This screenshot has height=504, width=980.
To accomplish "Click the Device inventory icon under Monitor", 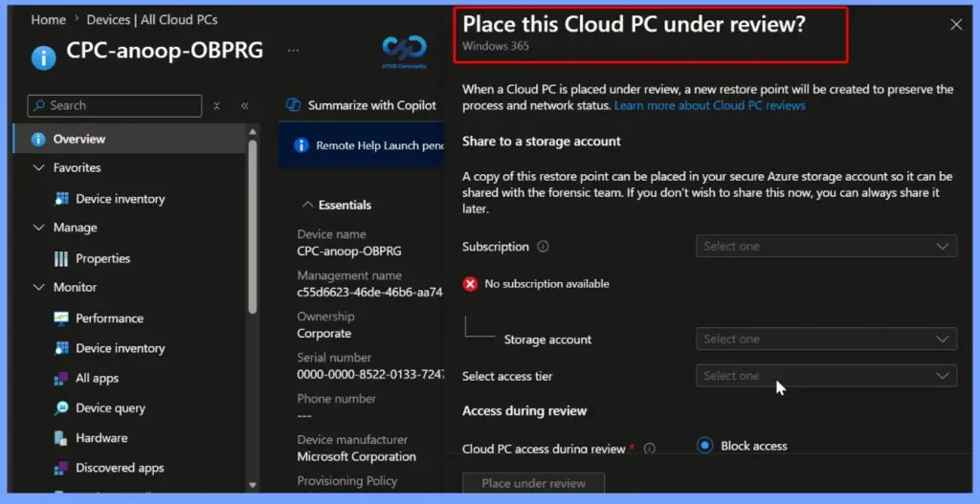I will coord(61,348).
